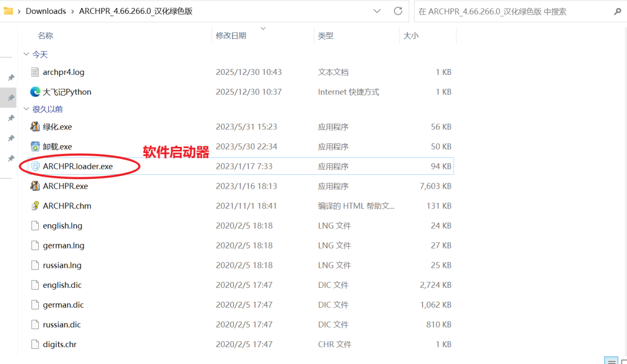Sort files by 名称 column header
This screenshot has height=364, width=627.
(45, 35)
